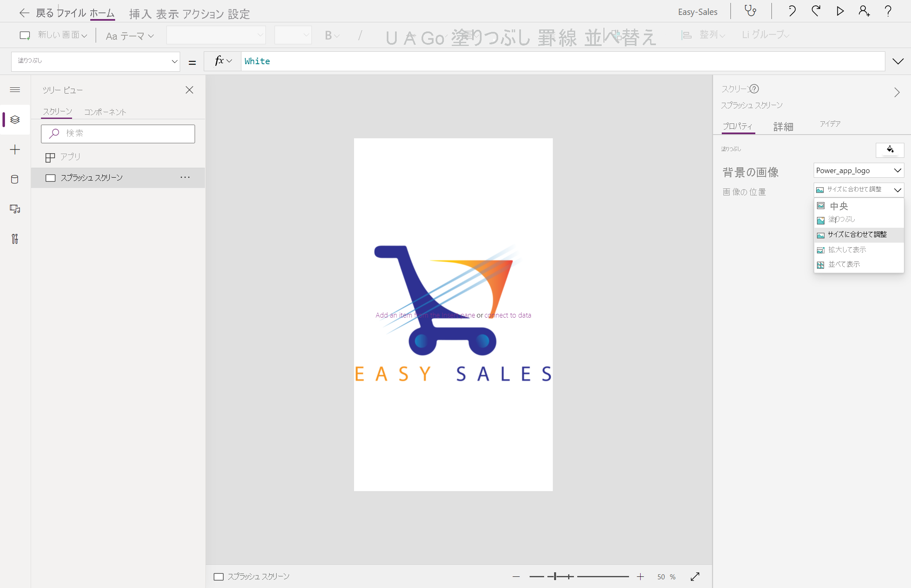911x588 pixels.
Task: Open the グループ dropdown
Action: point(766,35)
